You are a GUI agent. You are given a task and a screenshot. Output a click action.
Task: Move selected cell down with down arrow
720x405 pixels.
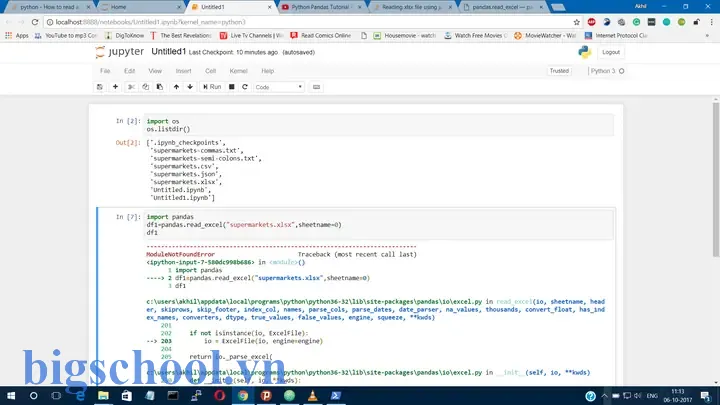pos(190,87)
